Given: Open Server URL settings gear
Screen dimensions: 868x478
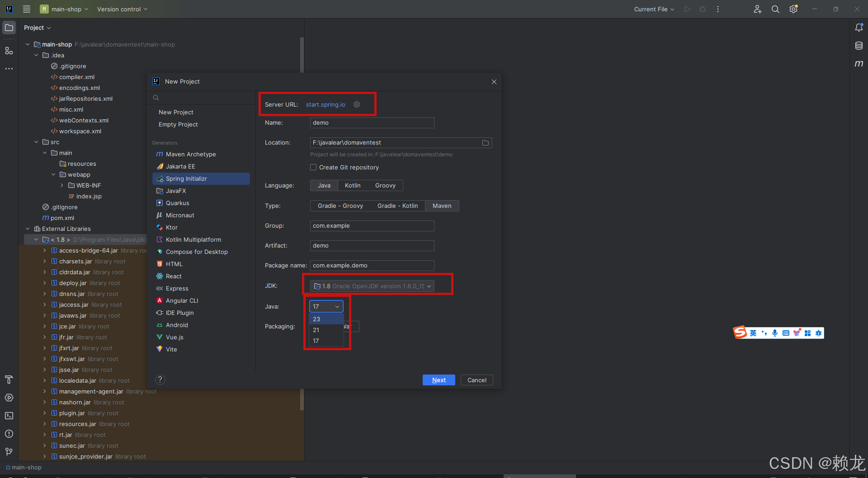Looking at the screenshot, I should coord(357,104).
